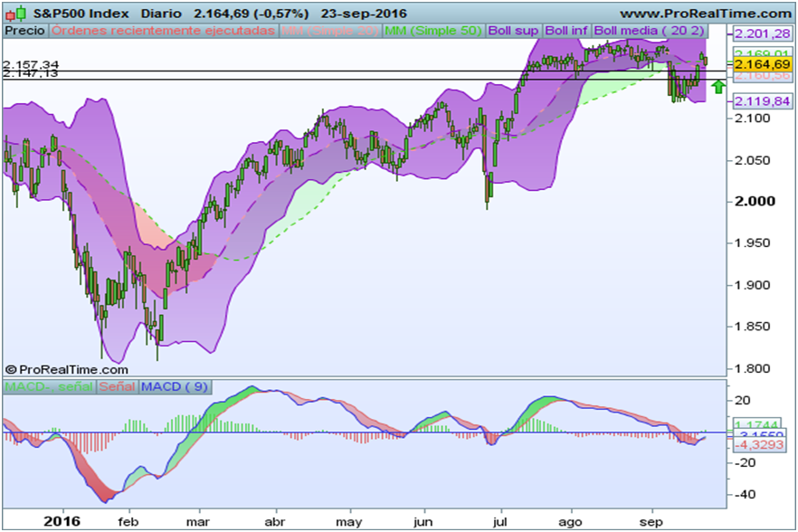Select the blue MACD ( 9) label
Viewport: 798px width, 532px height.
(174, 387)
